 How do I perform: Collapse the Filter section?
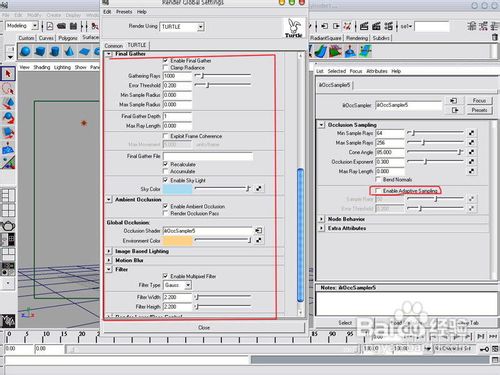(x=109, y=269)
